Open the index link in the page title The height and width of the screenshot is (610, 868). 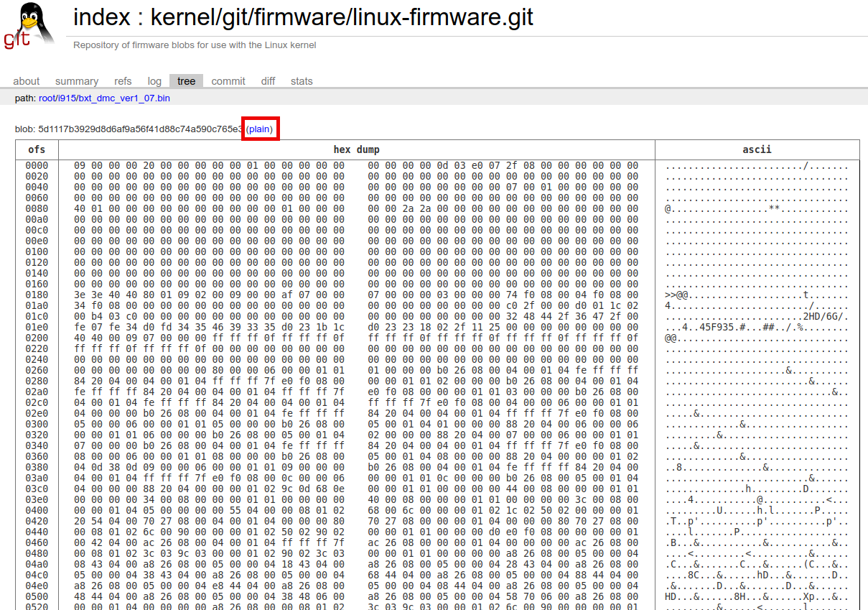pos(99,17)
